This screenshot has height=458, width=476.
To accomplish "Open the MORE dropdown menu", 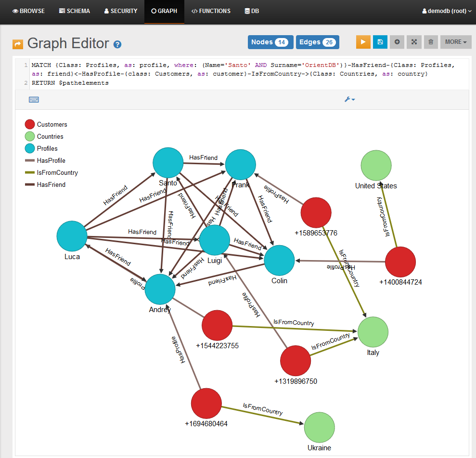I will tap(456, 42).
